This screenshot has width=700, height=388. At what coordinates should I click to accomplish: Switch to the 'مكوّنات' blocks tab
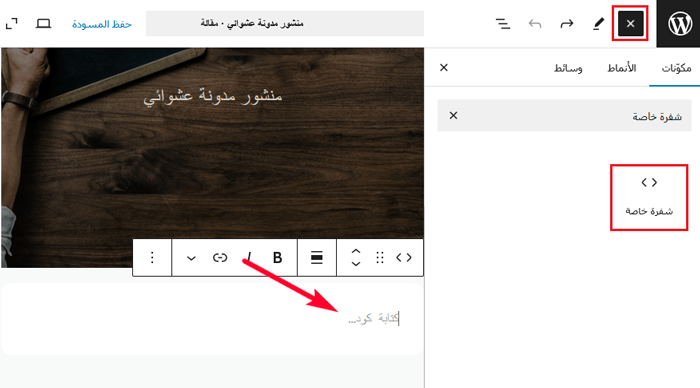(x=676, y=68)
